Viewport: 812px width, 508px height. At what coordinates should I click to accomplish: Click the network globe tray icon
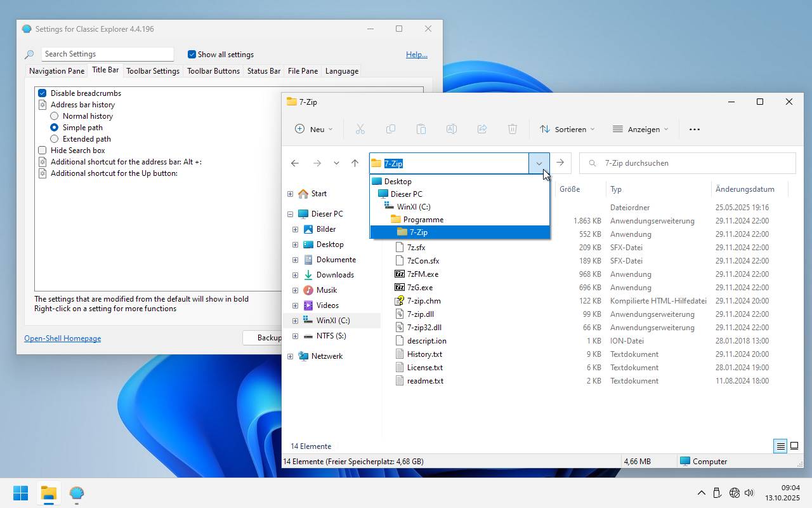click(735, 493)
